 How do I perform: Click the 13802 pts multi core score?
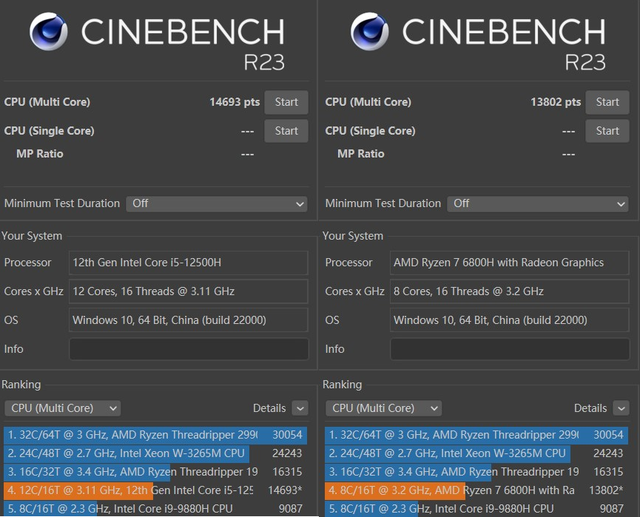coord(556,102)
